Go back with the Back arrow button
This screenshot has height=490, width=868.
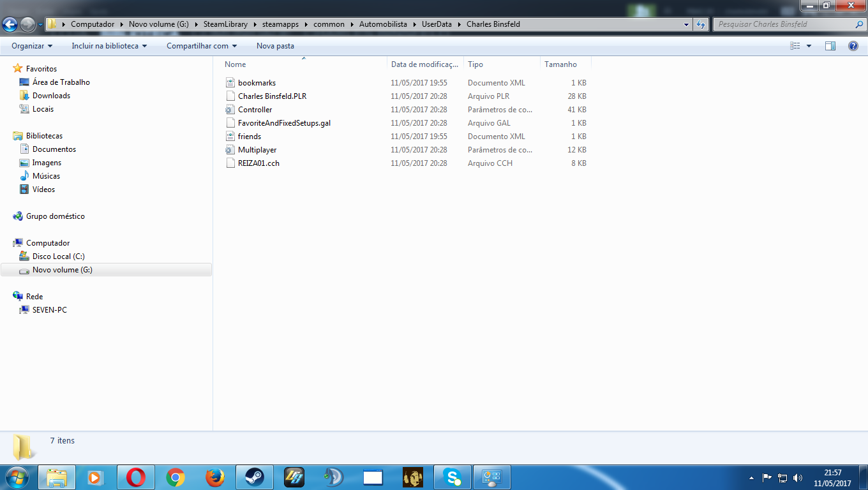[10, 24]
